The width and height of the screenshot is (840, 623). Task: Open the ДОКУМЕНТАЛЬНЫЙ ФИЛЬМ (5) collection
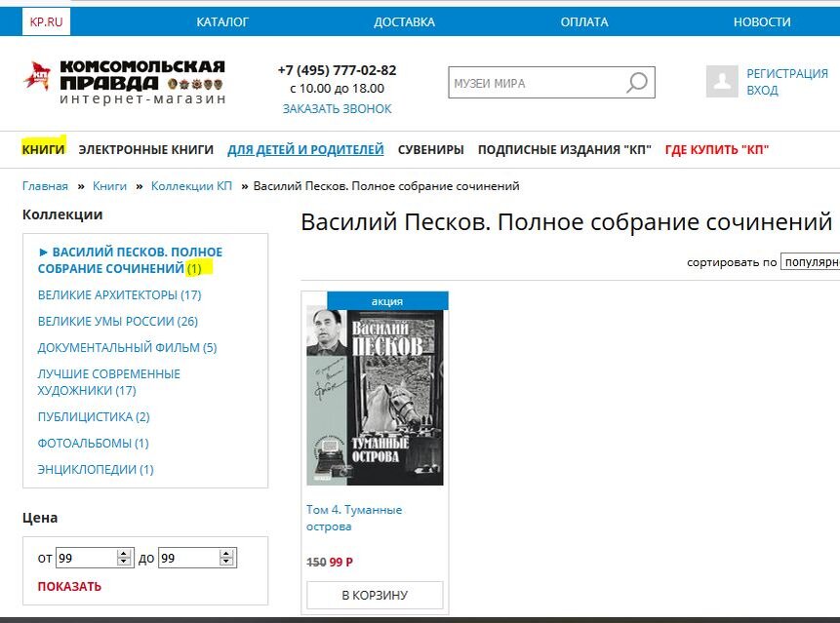coord(127,347)
